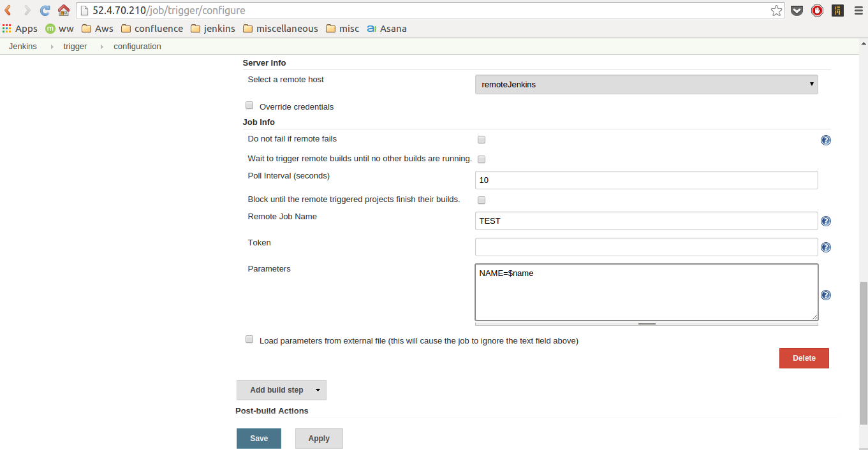Expand the Add build step dropdown
The width and height of the screenshot is (868, 450).
click(x=281, y=390)
